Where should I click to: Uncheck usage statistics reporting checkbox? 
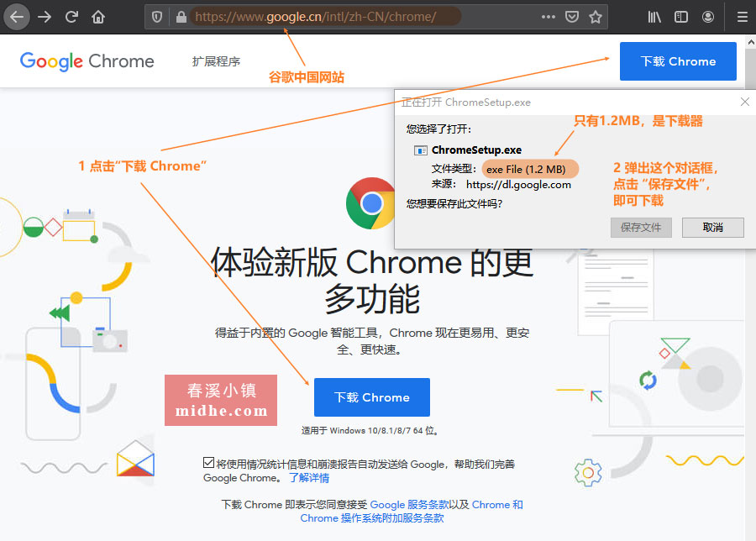tap(208, 463)
